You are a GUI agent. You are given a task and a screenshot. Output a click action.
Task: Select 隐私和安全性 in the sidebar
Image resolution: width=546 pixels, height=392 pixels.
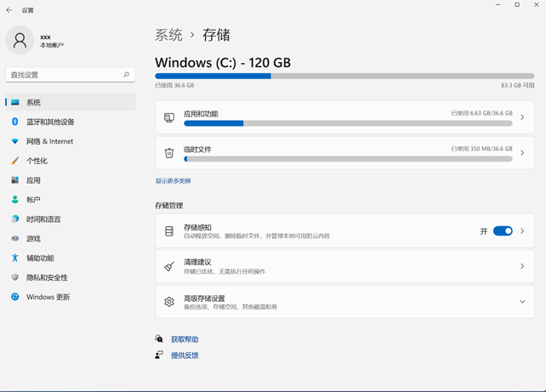pos(47,277)
